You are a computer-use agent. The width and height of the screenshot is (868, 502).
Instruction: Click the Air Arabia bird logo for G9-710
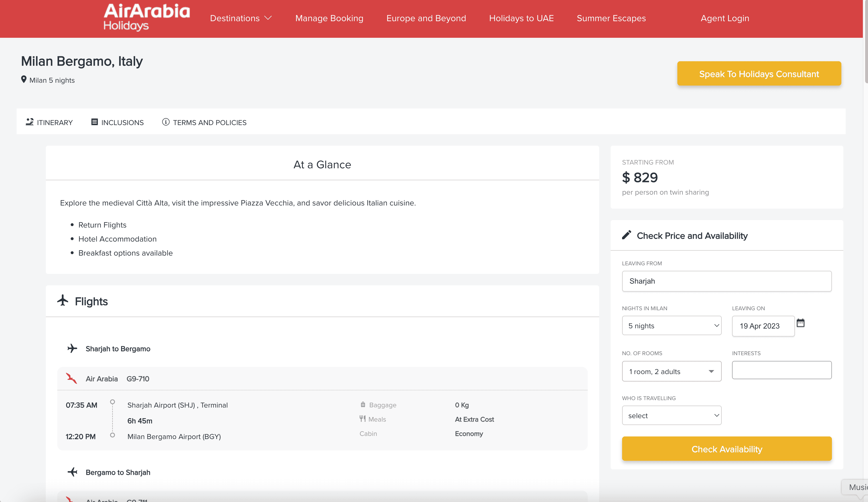(71, 378)
